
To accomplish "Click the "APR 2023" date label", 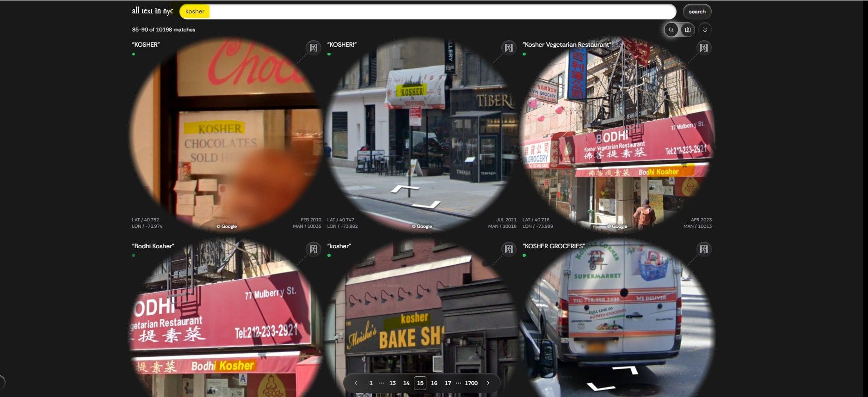I will pyautogui.click(x=702, y=220).
